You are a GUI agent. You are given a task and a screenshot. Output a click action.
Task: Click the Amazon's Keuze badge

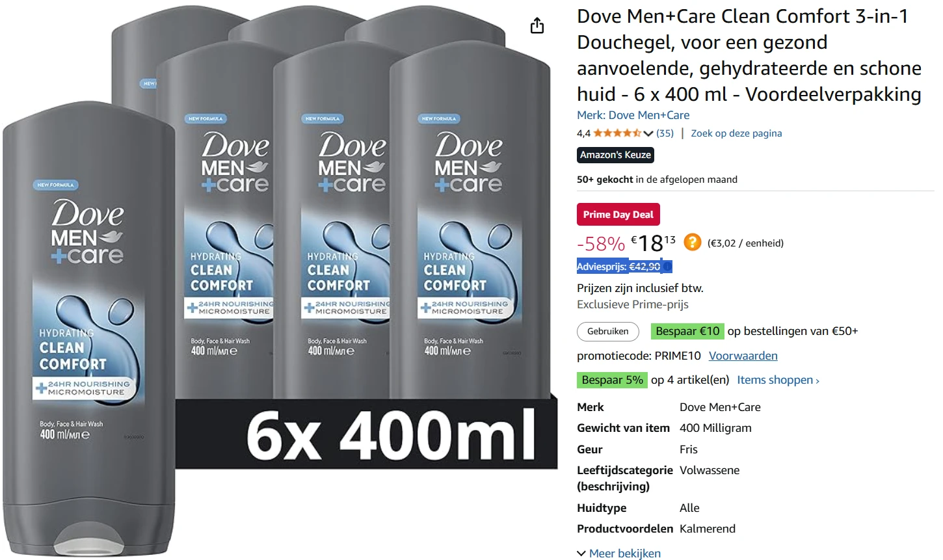[615, 155]
